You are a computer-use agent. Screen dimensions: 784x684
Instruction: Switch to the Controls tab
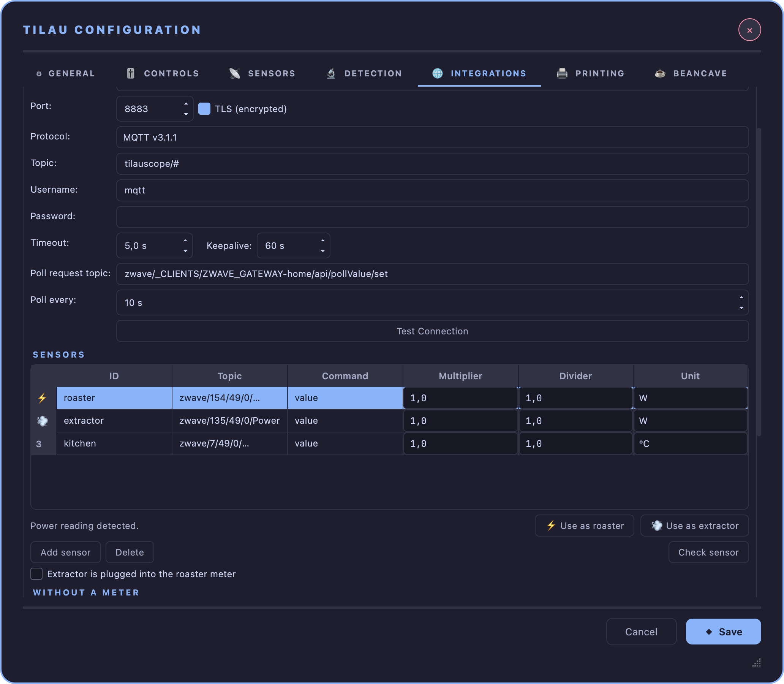point(163,73)
